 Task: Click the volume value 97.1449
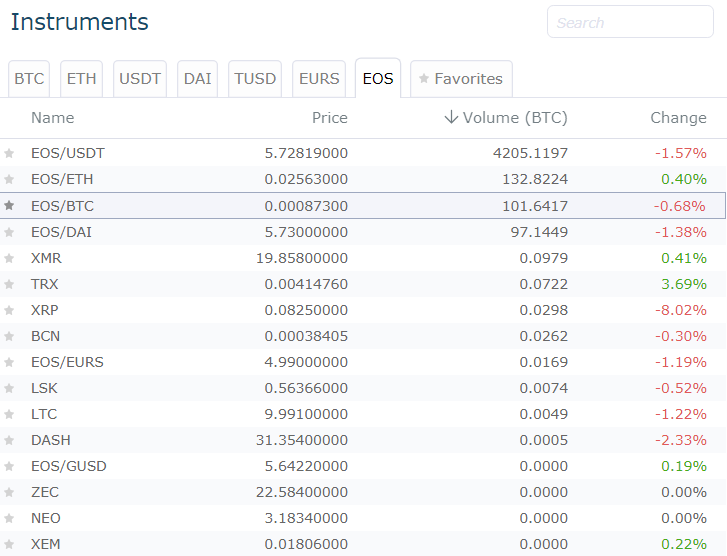[x=539, y=232]
